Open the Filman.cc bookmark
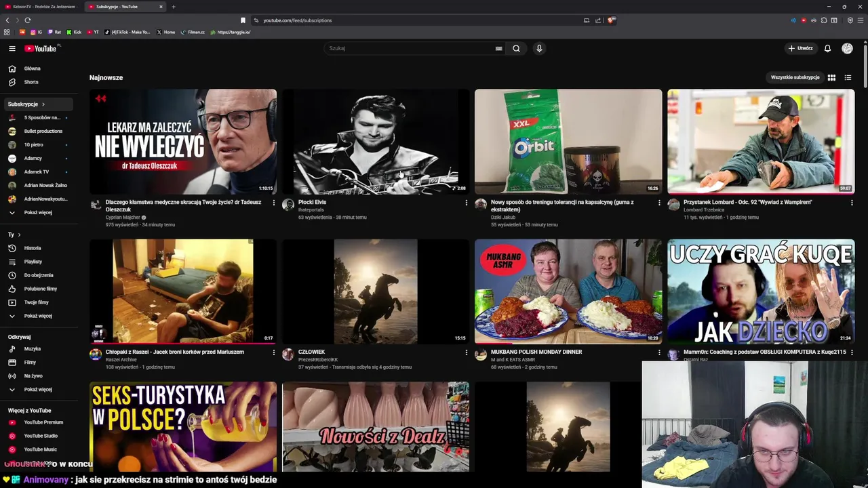This screenshot has width=868, height=488. 193,32
